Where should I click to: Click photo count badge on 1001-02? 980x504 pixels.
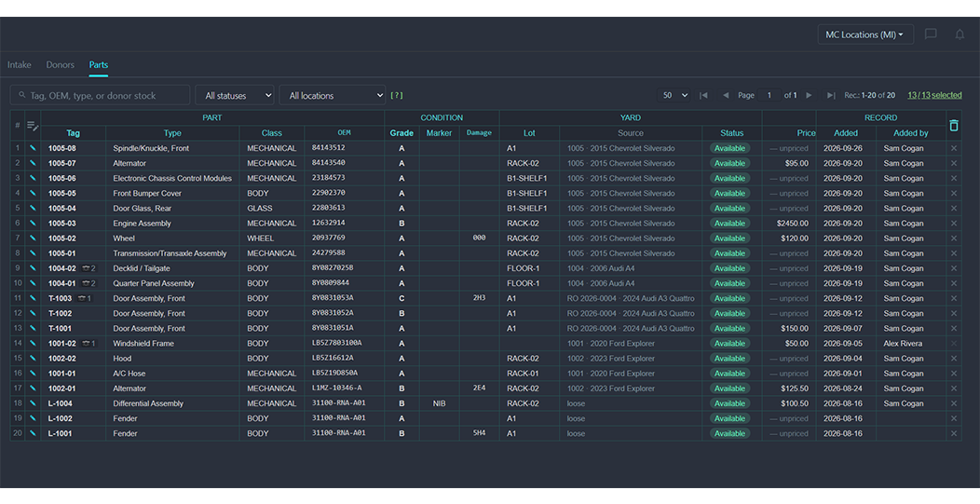pos(88,343)
